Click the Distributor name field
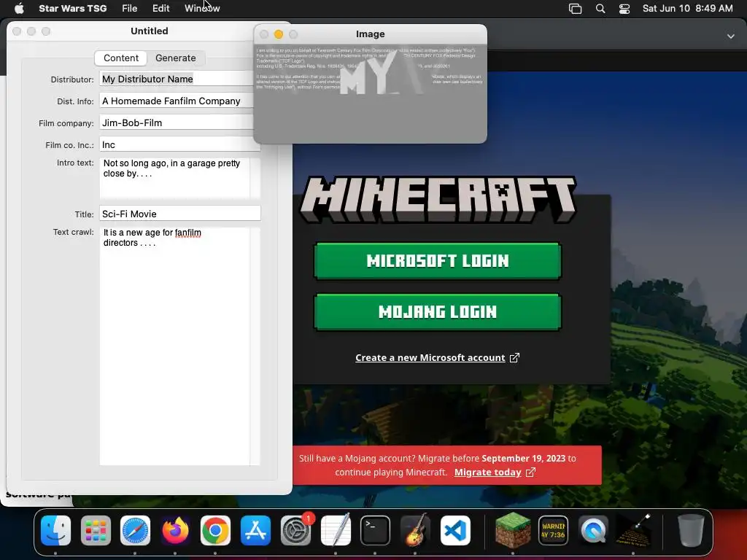 pos(177,79)
